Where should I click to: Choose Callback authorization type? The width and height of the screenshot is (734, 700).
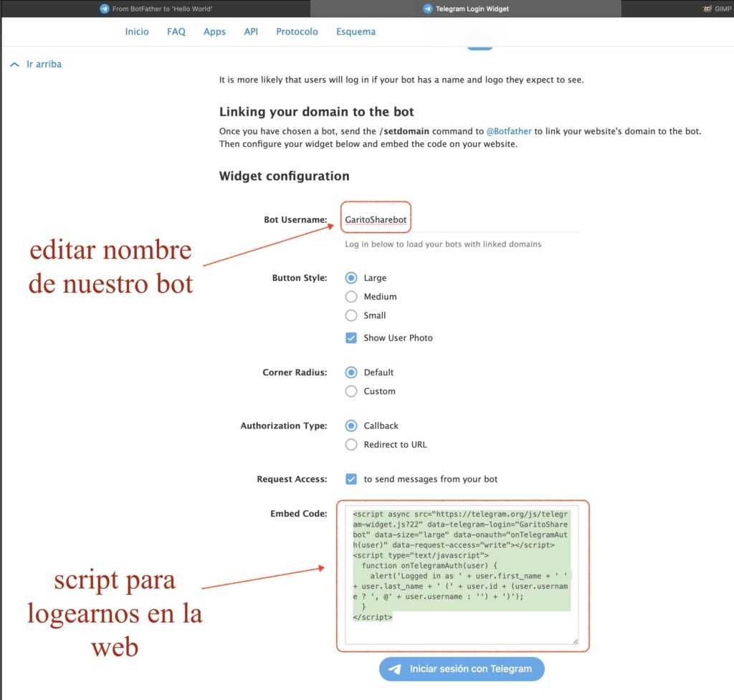click(351, 426)
